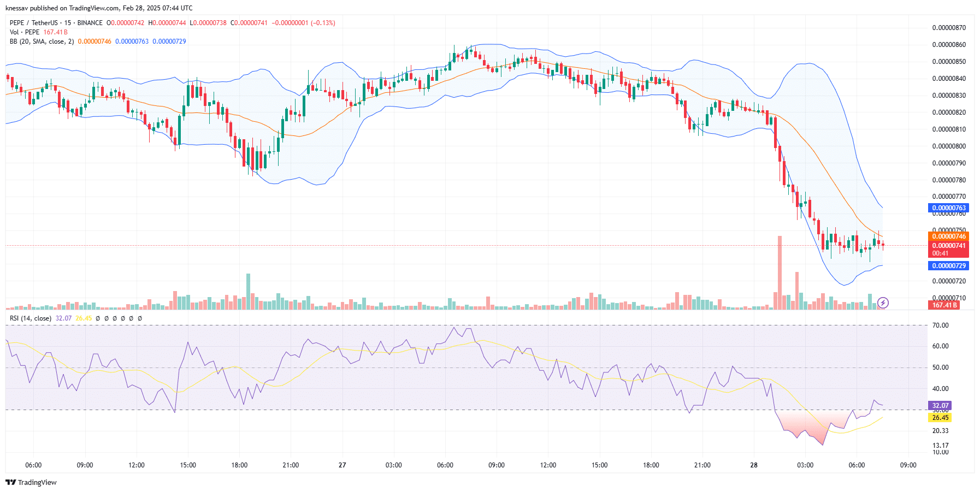Click the 13.17 RSI axis label
Image resolution: width=980 pixels, height=492 pixels.
(940, 446)
